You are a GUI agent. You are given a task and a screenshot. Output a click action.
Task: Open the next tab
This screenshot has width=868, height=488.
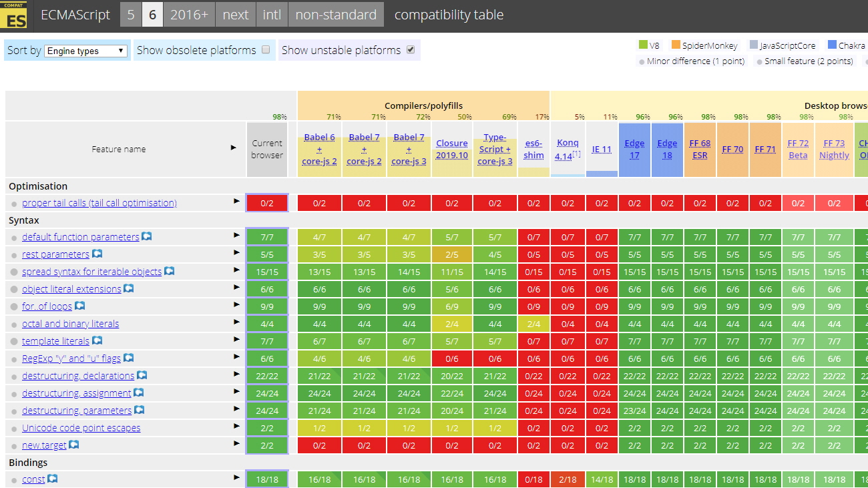(236, 15)
